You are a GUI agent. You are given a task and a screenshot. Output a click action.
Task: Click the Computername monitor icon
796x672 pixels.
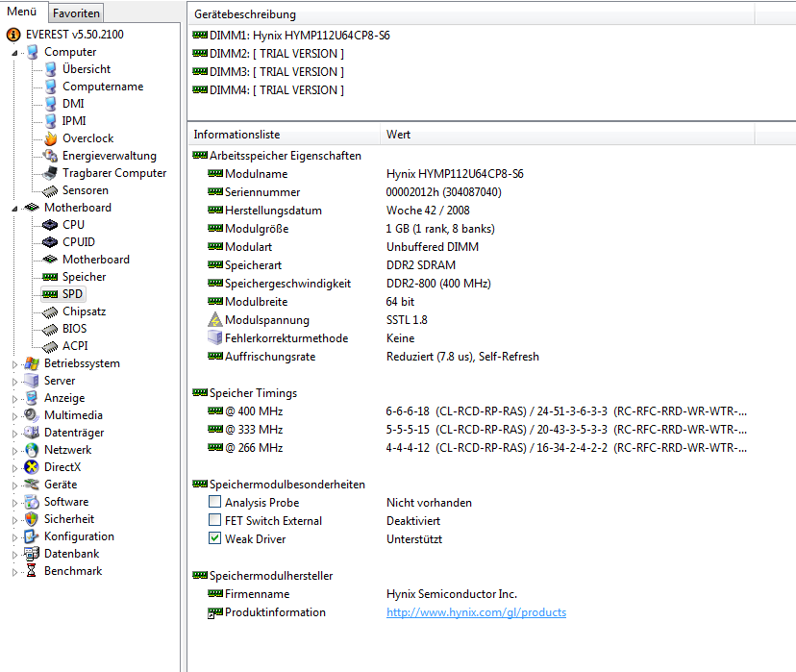[x=50, y=87]
